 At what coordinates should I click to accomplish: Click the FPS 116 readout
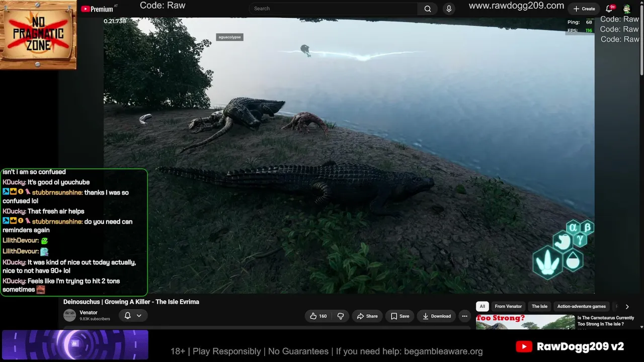(580, 31)
